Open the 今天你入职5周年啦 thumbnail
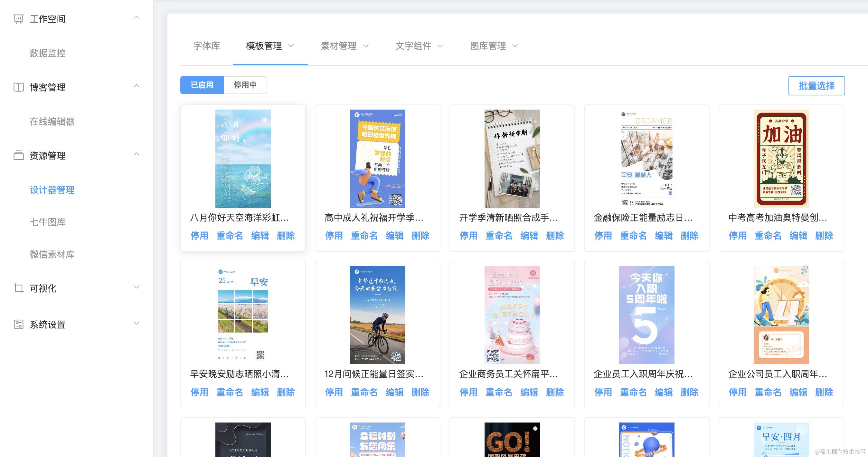 coord(646,315)
